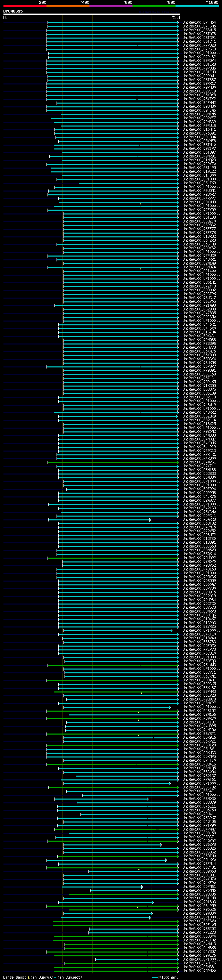222x980 pixels.
Task: Select the hit label UniRef100_C1MQ23
Action: tap(199, 160)
